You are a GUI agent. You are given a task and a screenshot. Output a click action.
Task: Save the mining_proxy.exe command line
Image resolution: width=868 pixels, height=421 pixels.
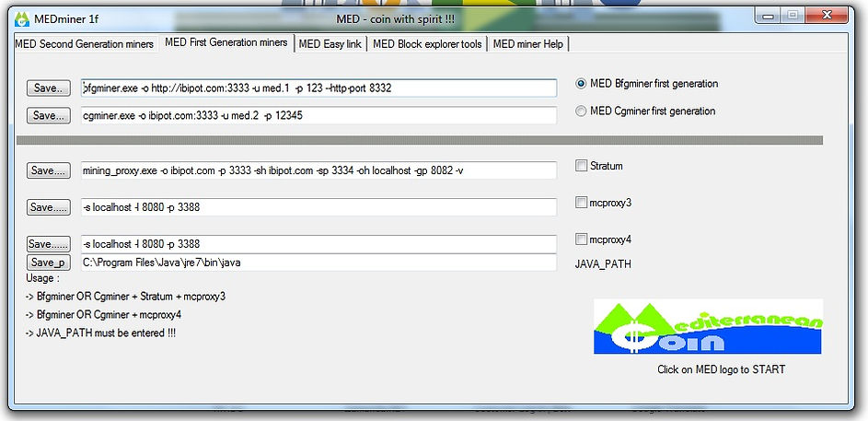tap(49, 170)
